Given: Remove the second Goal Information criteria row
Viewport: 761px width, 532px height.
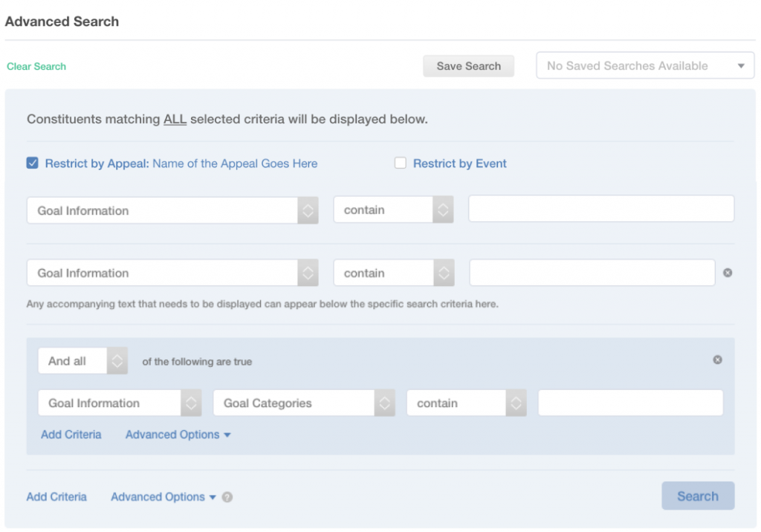Looking at the screenshot, I should pyautogui.click(x=727, y=272).
